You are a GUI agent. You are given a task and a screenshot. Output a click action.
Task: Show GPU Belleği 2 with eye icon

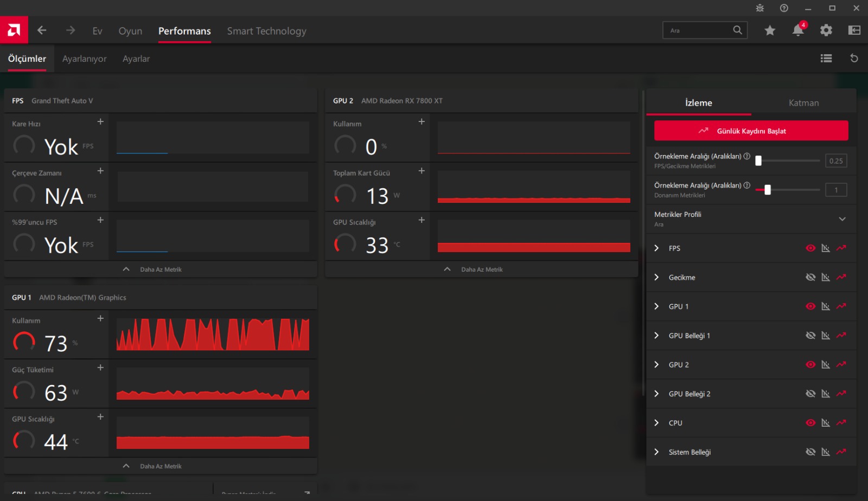(810, 394)
